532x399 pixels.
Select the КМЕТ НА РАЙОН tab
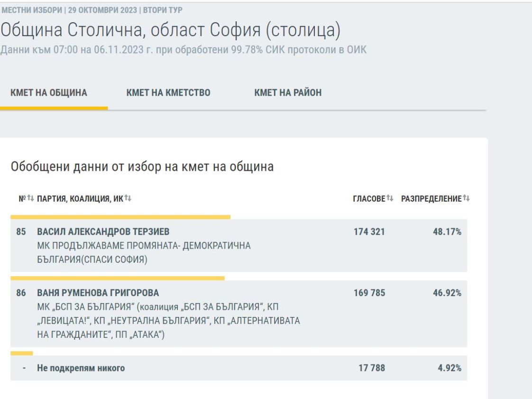(x=288, y=93)
